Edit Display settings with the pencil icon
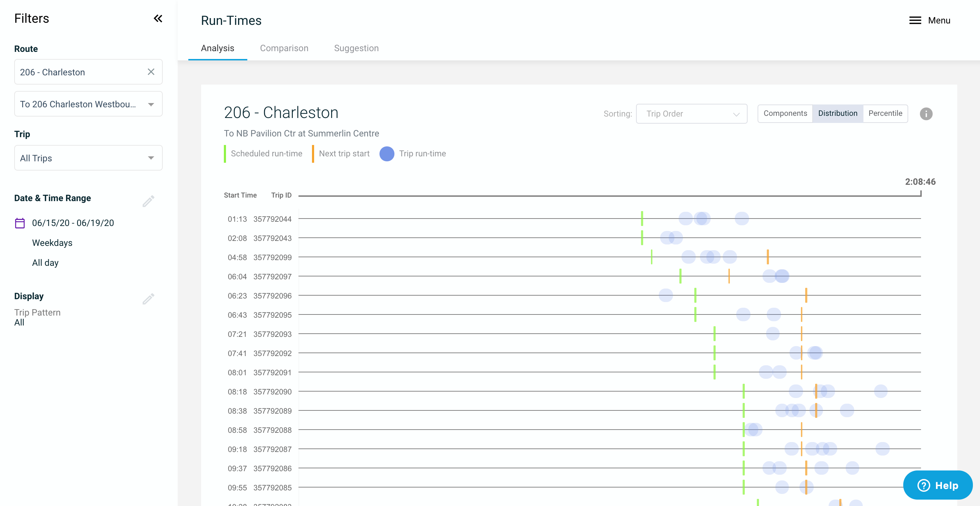 [149, 298]
